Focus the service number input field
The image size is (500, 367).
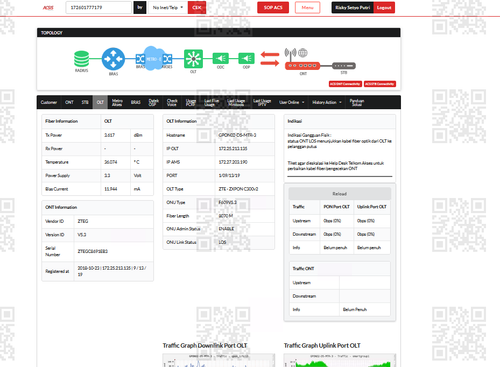pos(98,7)
